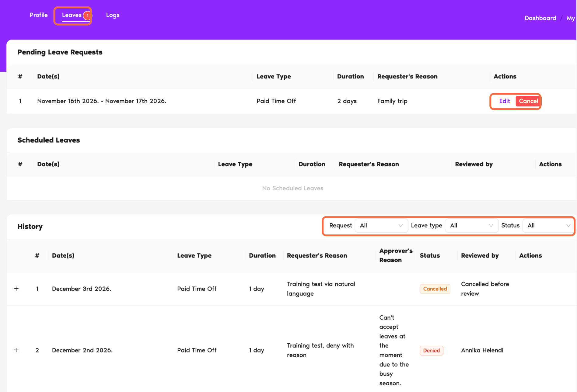577x392 pixels.
Task: Click the 'Family trip' reason cell
Action: 392,101
